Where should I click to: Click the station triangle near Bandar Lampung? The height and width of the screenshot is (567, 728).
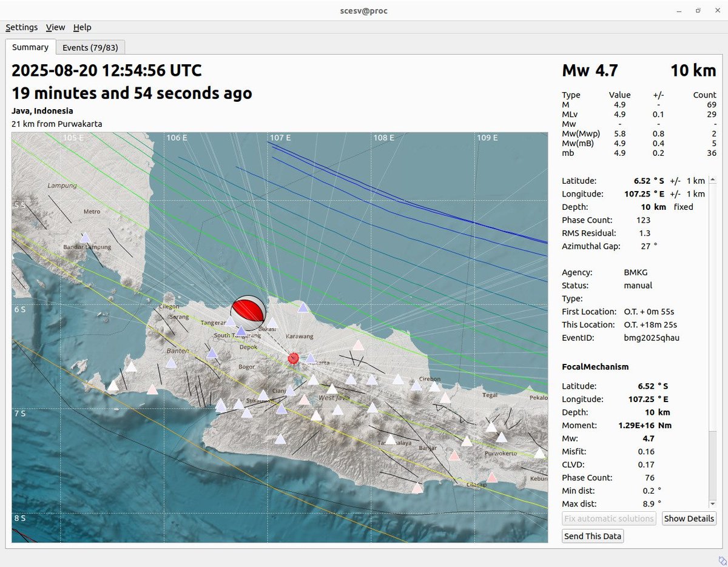(x=86, y=238)
